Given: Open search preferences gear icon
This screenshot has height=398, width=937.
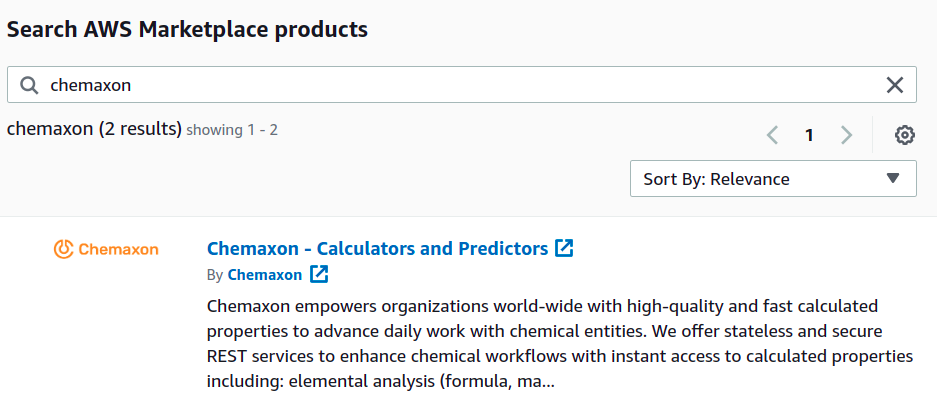Looking at the screenshot, I should click(905, 135).
